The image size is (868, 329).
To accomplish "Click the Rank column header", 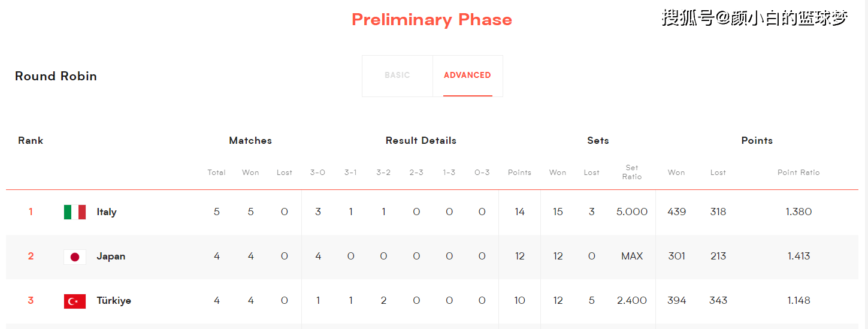I will pyautogui.click(x=31, y=141).
